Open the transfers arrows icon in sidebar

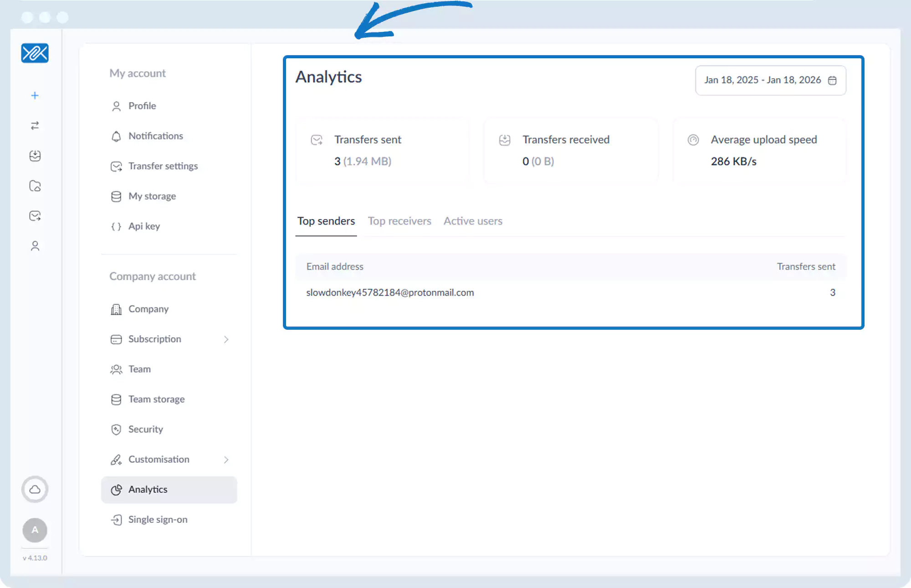coord(35,126)
